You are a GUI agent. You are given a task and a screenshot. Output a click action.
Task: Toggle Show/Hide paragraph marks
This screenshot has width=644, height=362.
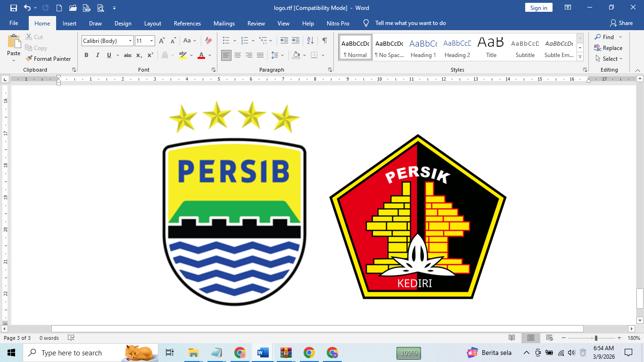click(x=324, y=41)
